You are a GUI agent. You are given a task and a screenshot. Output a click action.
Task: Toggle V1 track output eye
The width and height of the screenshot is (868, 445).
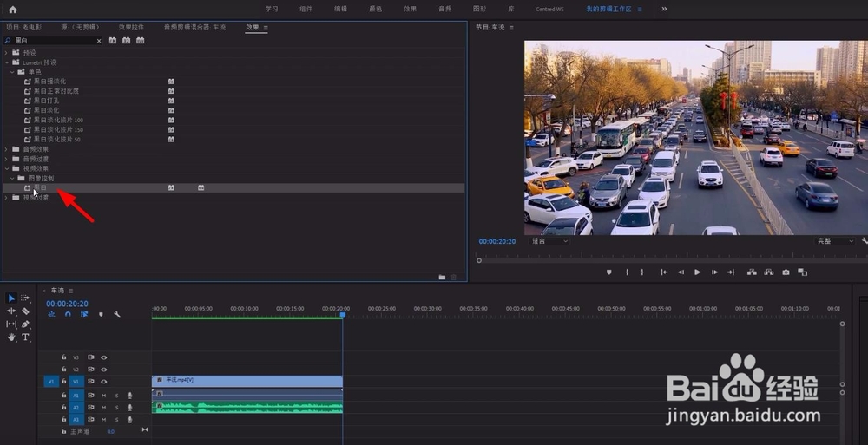pos(103,382)
